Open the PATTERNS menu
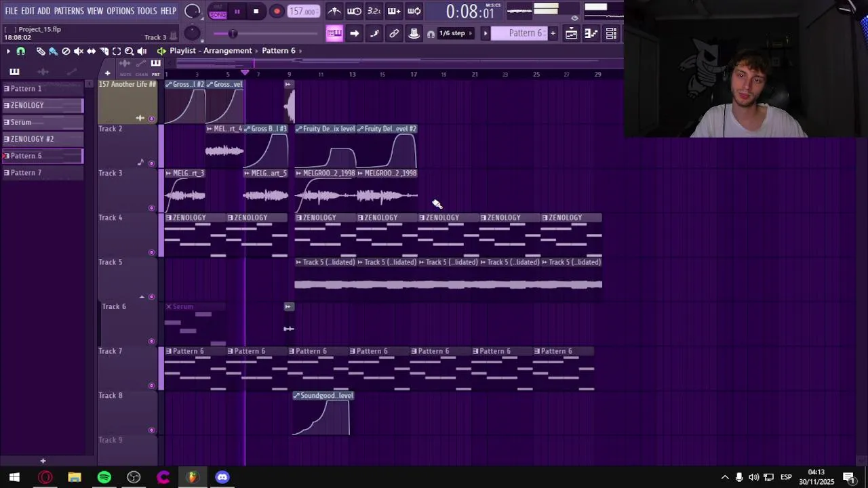Viewport: 868px width, 488px height. point(69,11)
